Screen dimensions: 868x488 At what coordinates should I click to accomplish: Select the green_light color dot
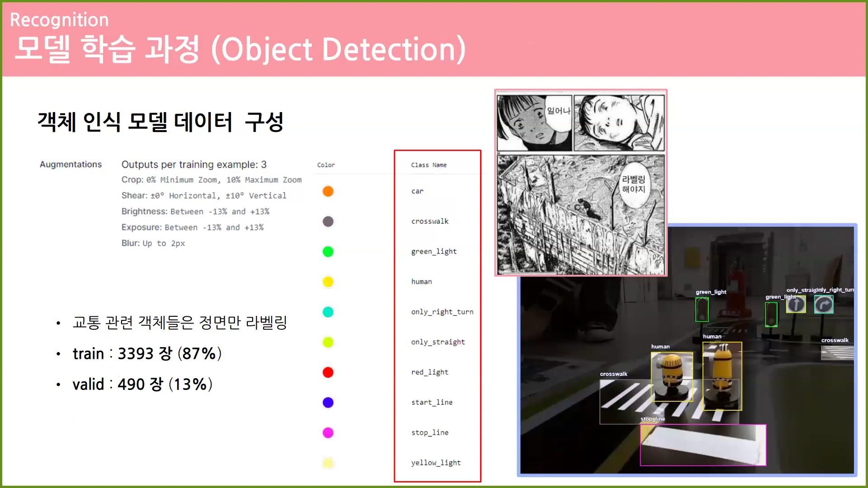[x=328, y=252]
